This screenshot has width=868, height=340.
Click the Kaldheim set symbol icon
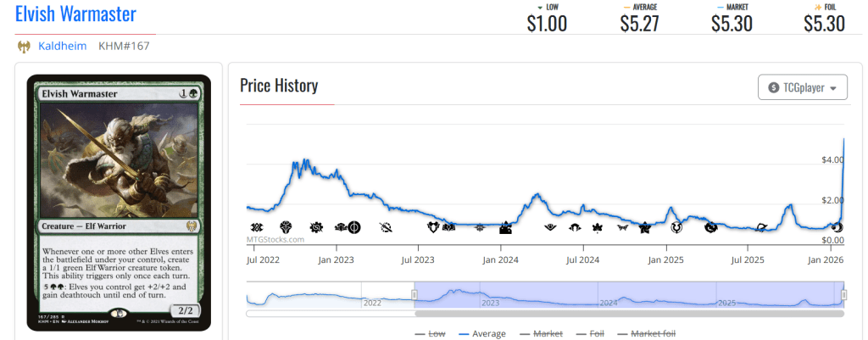pyautogui.click(x=24, y=47)
